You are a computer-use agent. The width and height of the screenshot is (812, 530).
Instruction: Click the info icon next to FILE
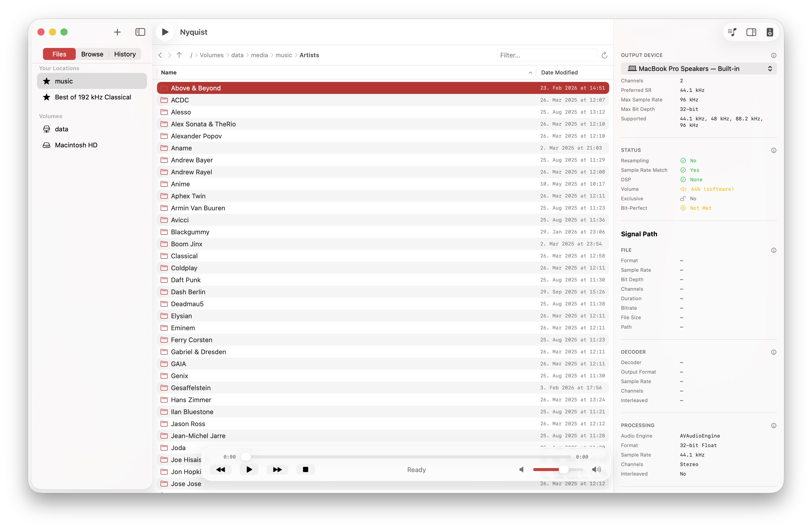click(773, 250)
